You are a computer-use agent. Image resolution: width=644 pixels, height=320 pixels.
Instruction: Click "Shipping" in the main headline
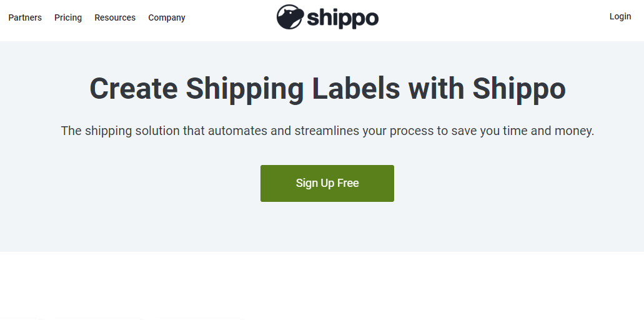click(x=245, y=89)
